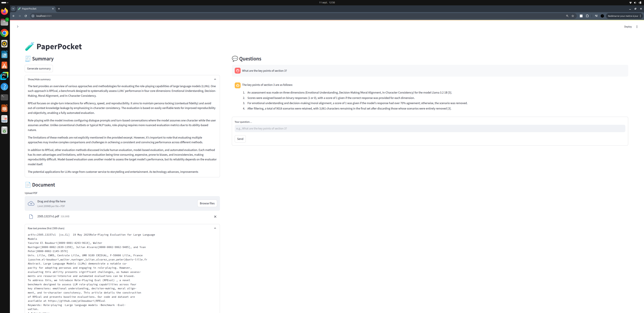Viewport: 644px width, 313px height.
Task: Bookmark this page with star icon
Action: click(x=573, y=16)
